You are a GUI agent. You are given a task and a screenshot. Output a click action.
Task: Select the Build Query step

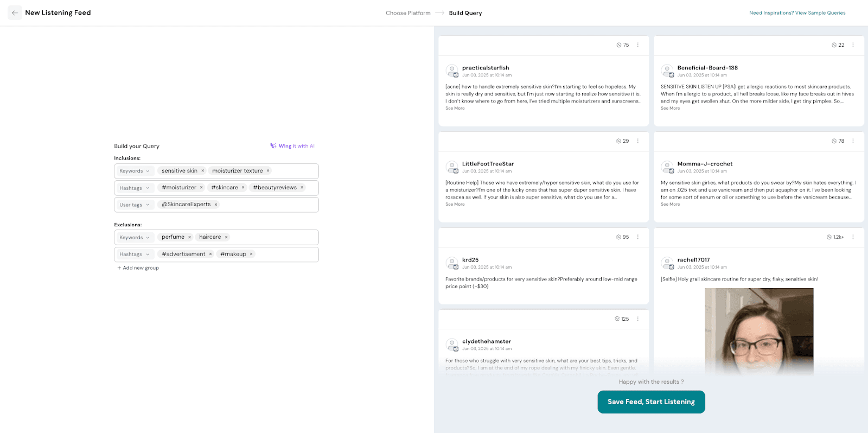point(465,13)
